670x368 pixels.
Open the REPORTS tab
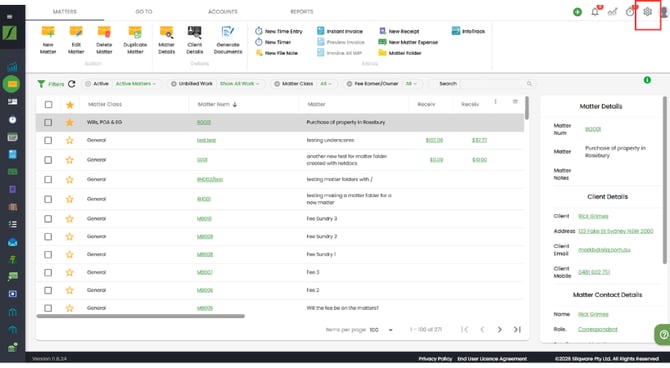click(x=302, y=12)
